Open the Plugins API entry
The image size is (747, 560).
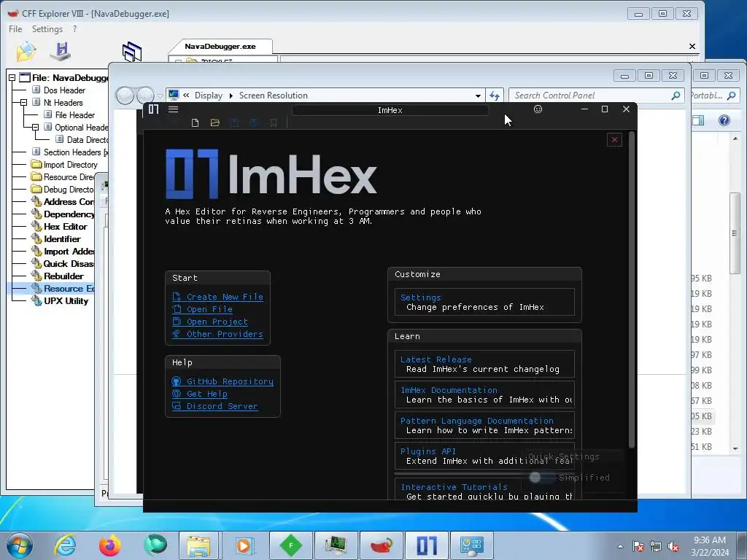(484, 456)
